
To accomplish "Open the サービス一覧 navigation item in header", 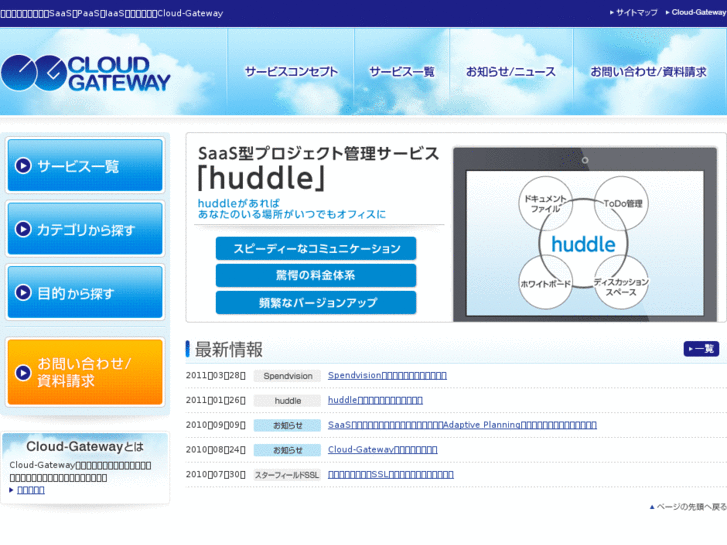I will point(402,71).
